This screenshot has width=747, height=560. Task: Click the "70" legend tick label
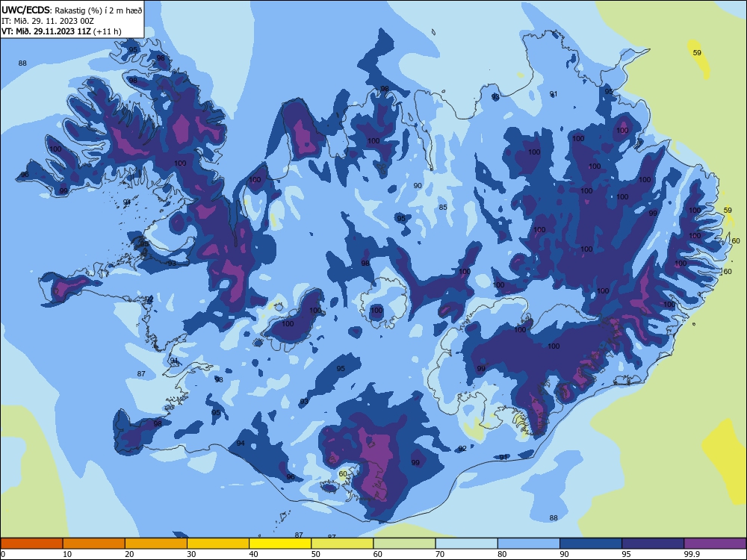pos(440,554)
